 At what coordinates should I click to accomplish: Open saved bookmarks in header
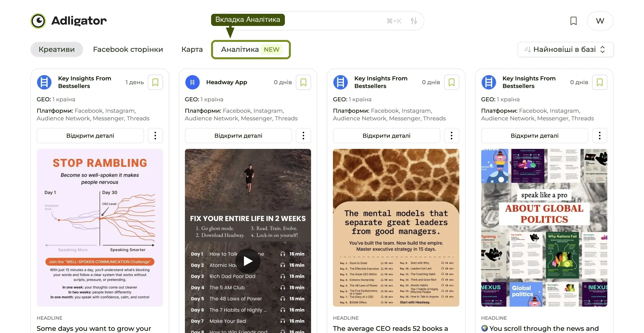pos(573,21)
